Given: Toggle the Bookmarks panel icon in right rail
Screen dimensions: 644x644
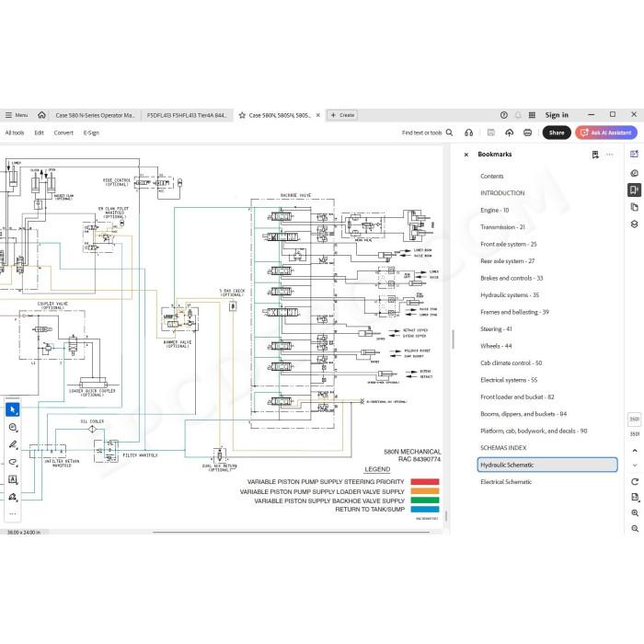Looking at the screenshot, I should pos(634,190).
